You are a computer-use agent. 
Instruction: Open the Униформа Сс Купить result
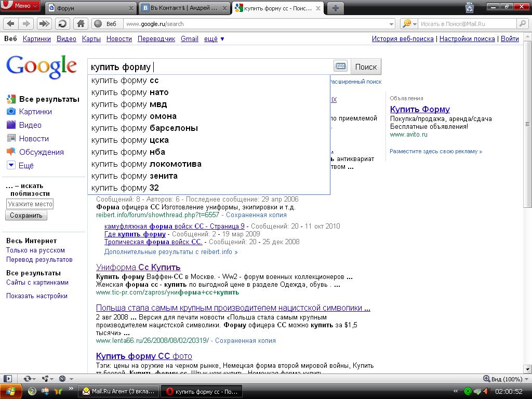(x=138, y=268)
